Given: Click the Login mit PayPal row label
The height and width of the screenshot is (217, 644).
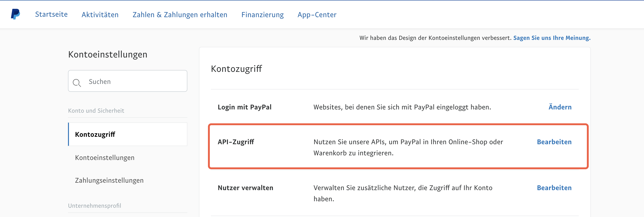Looking at the screenshot, I should coord(245,107).
